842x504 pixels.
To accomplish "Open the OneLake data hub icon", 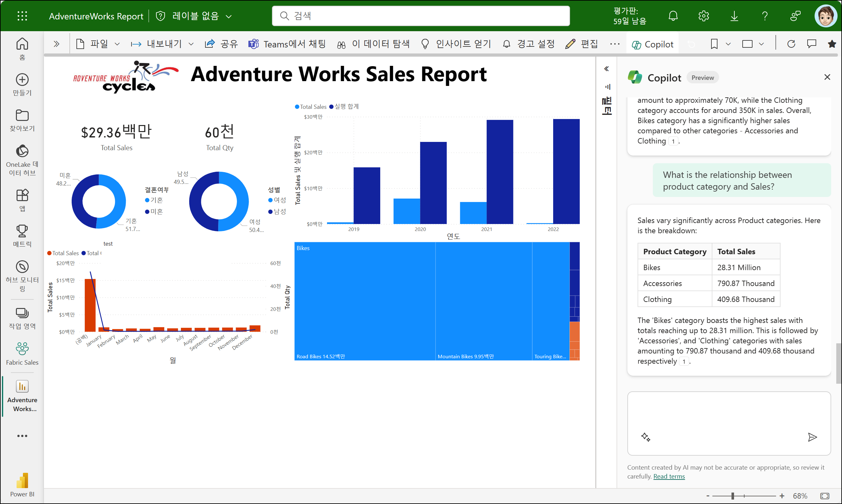I will [22, 151].
